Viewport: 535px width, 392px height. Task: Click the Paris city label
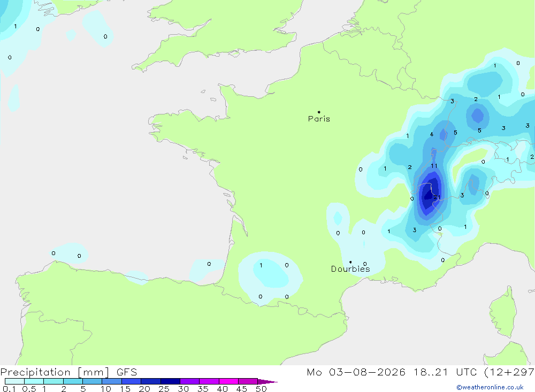coord(319,119)
